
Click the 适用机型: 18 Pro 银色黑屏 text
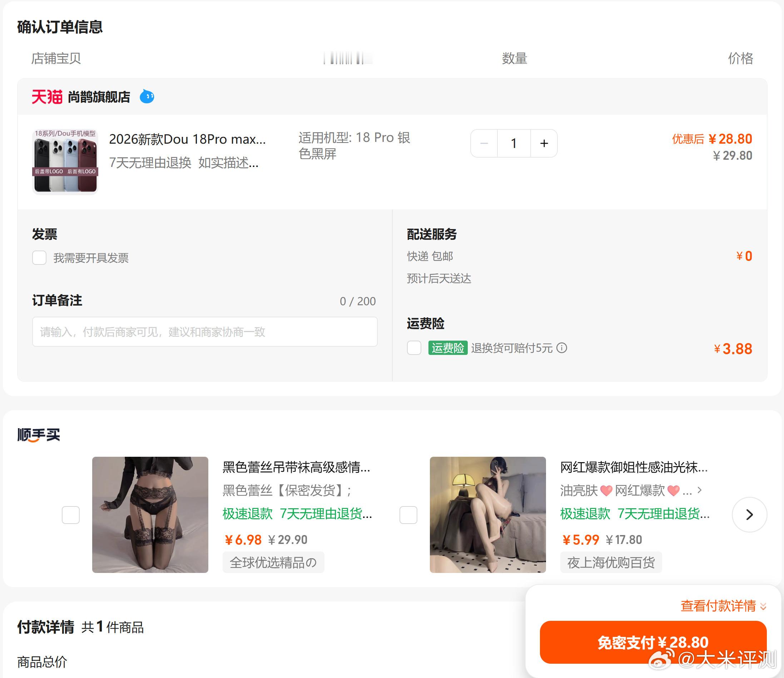[354, 146]
